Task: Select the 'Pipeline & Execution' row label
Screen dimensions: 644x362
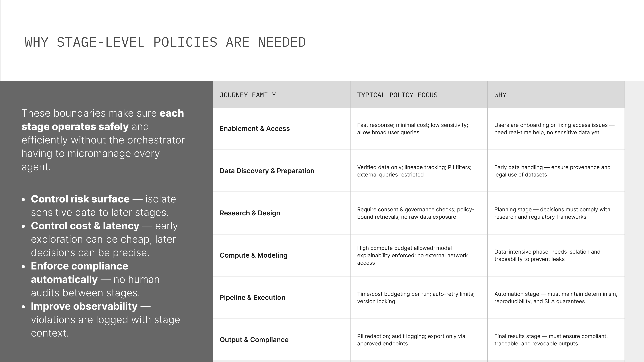Action: (252, 297)
